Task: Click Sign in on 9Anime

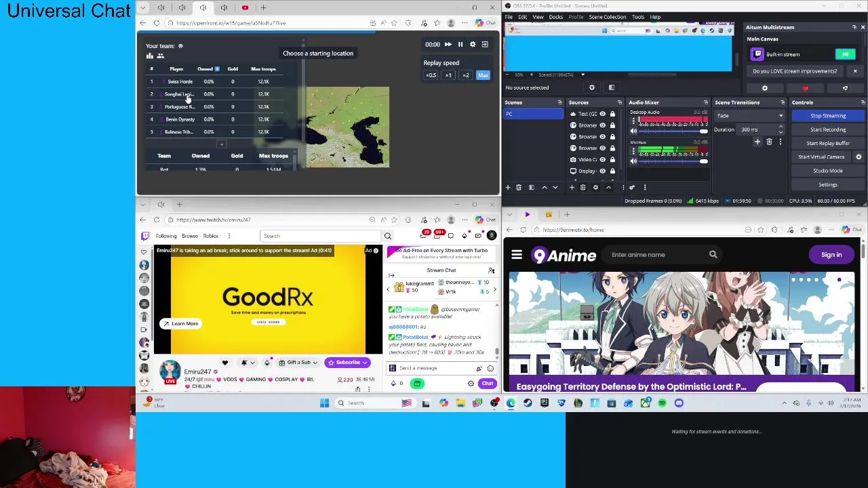Action: (x=831, y=255)
